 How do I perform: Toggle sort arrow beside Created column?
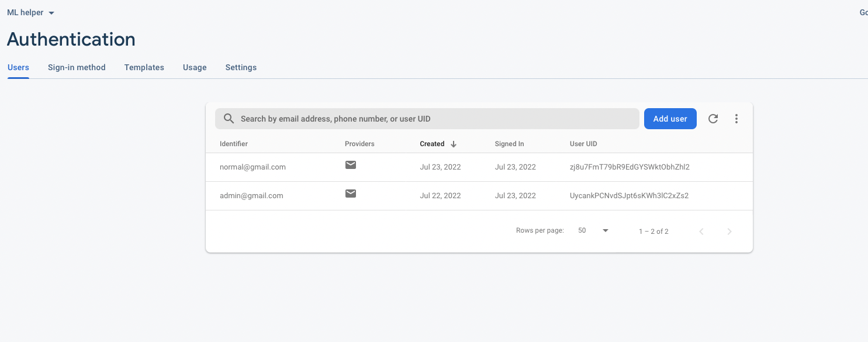pyautogui.click(x=454, y=144)
